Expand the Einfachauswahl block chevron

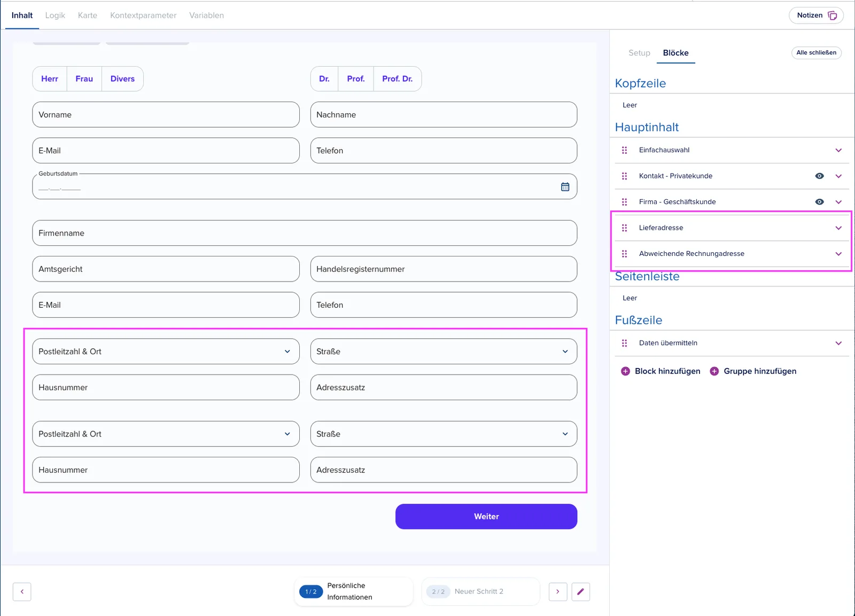pyautogui.click(x=838, y=150)
